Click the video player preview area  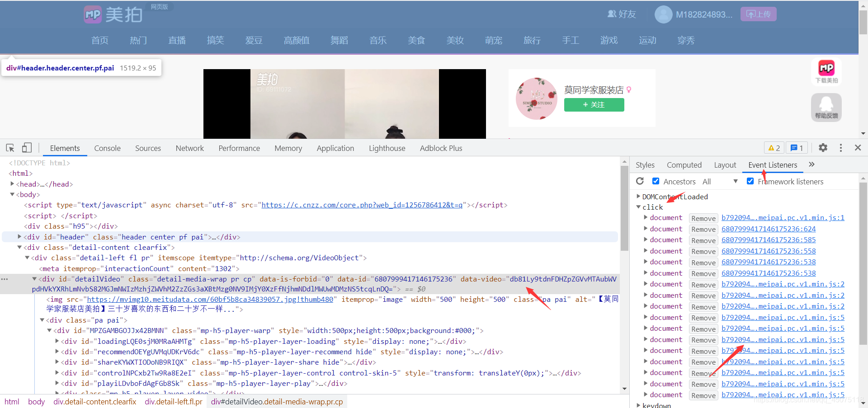coord(344,104)
